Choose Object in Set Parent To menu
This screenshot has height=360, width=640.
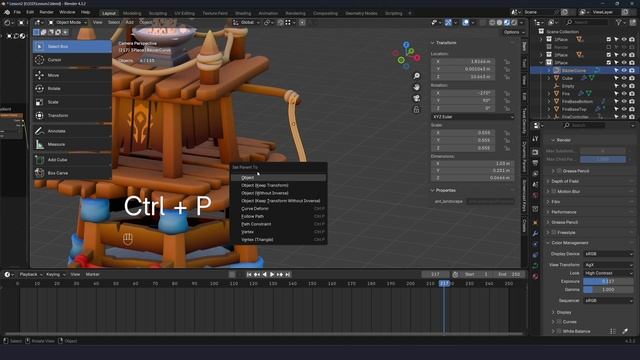click(x=278, y=178)
